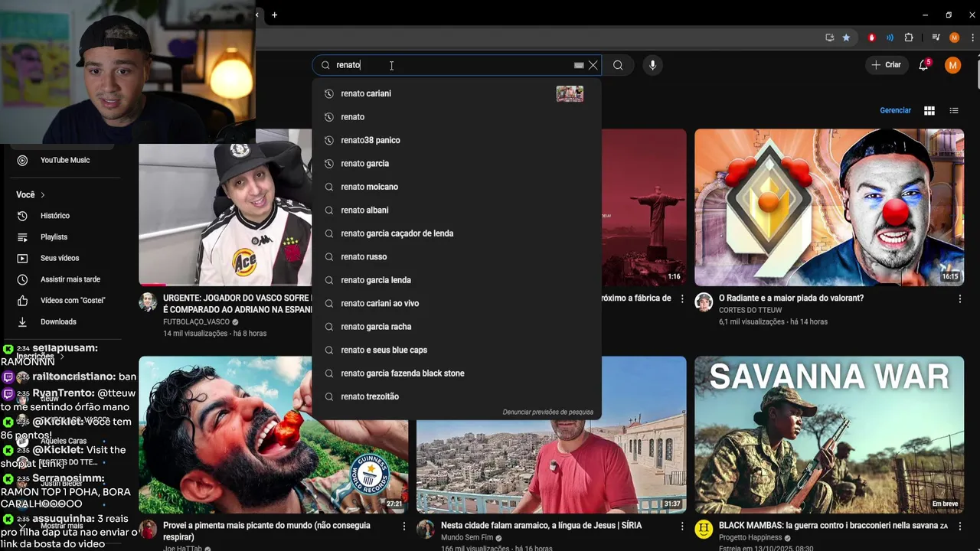Open the notifications bell
Viewport: 980px width, 551px height.
pyautogui.click(x=924, y=65)
